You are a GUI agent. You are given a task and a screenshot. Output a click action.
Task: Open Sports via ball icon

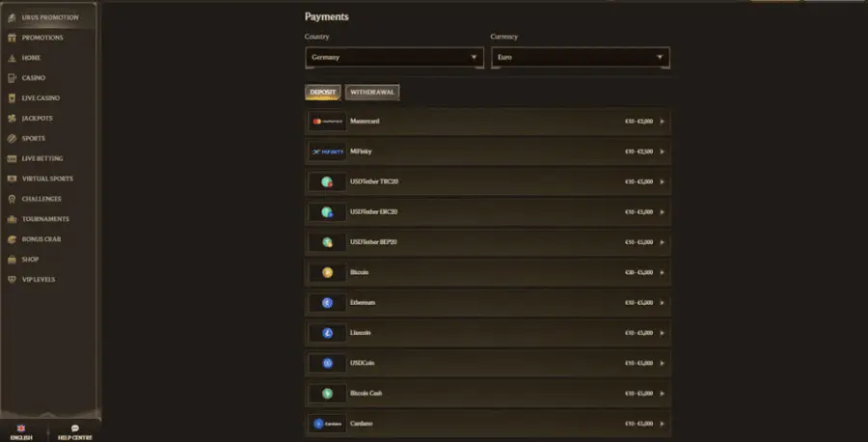click(x=12, y=138)
